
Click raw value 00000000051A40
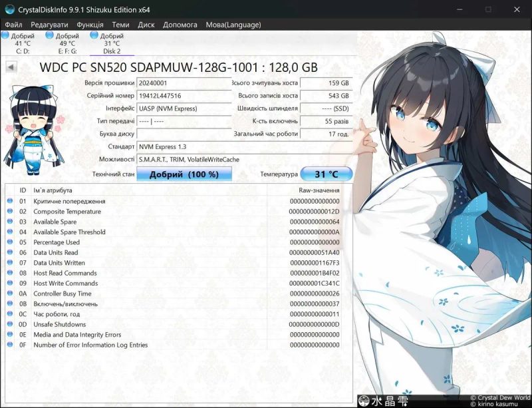tap(314, 252)
